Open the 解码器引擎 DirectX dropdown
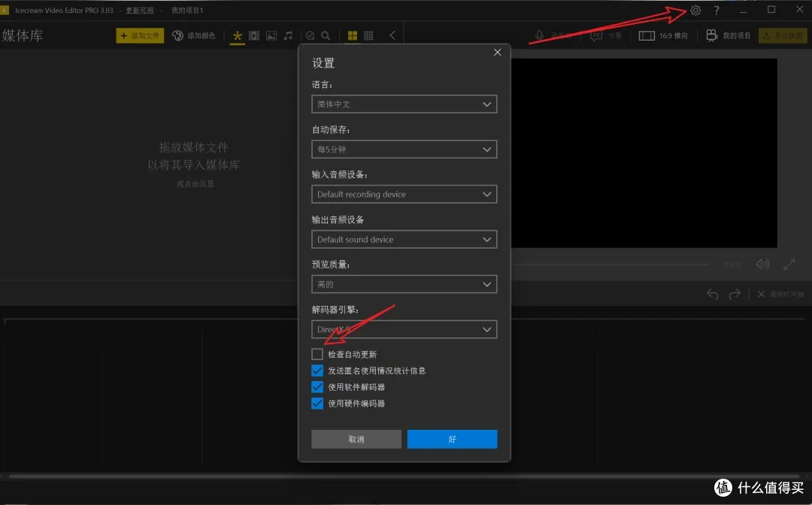812x505 pixels. coord(404,329)
